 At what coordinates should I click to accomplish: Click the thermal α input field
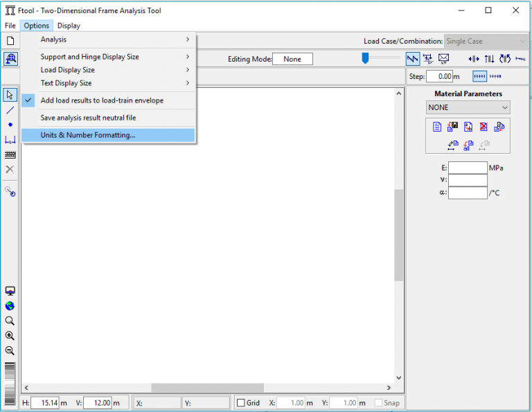click(x=468, y=192)
